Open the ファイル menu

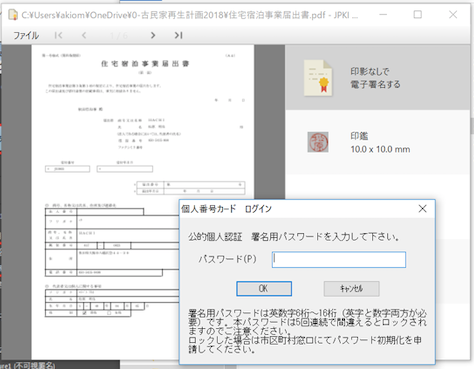(x=26, y=35)
